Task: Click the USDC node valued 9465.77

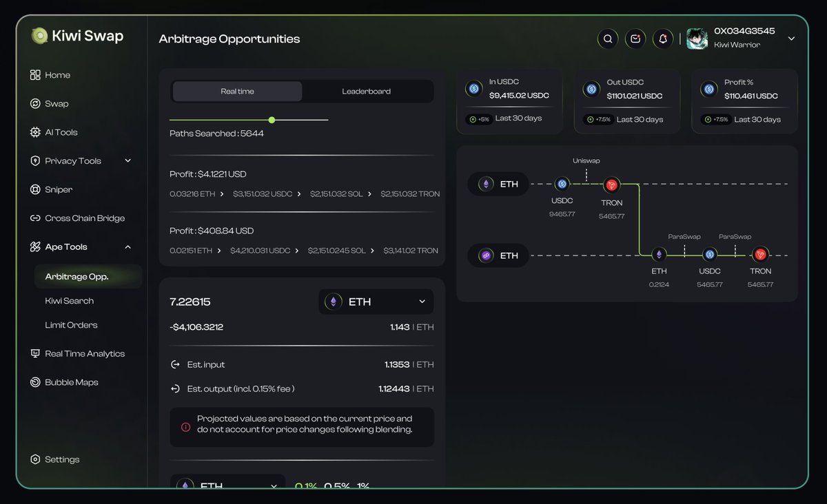Action: pos(562,184)
